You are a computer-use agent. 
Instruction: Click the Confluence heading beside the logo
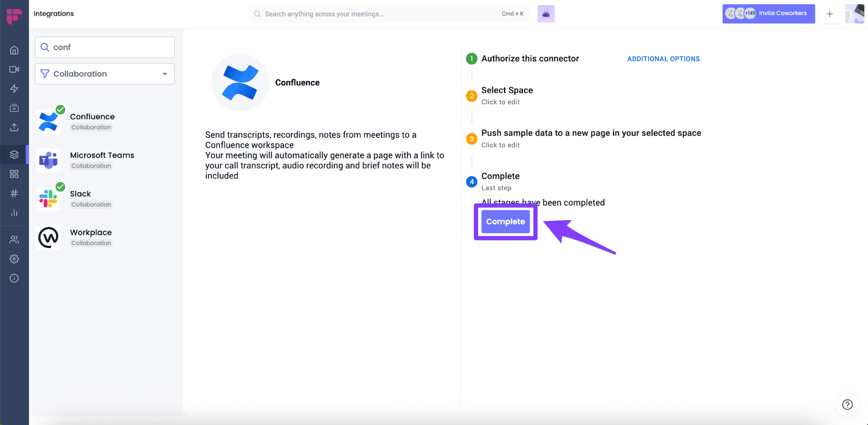(297, 82)
